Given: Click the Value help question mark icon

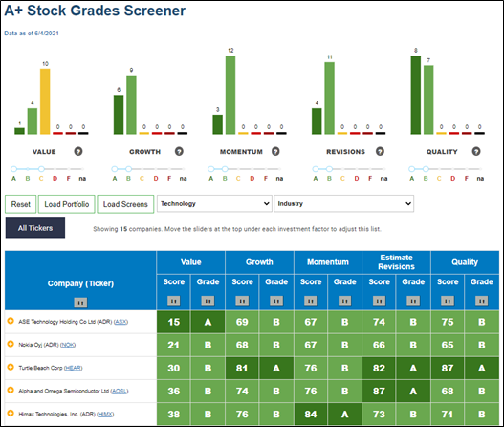Looking at the screenshot, I should coord(78,151).
